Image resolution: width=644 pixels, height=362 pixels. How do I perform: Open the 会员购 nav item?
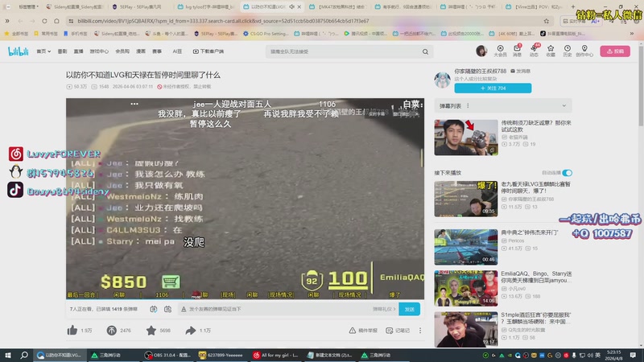(x=122, y=51)
